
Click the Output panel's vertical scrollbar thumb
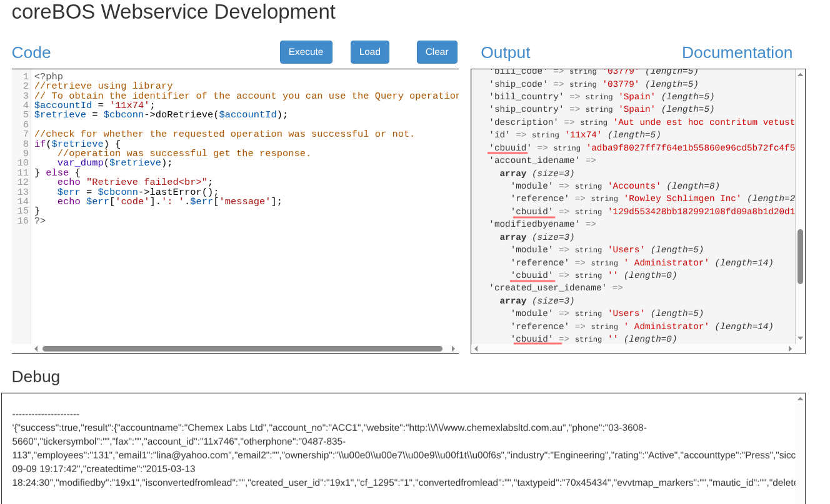click(x=800, y=256)
